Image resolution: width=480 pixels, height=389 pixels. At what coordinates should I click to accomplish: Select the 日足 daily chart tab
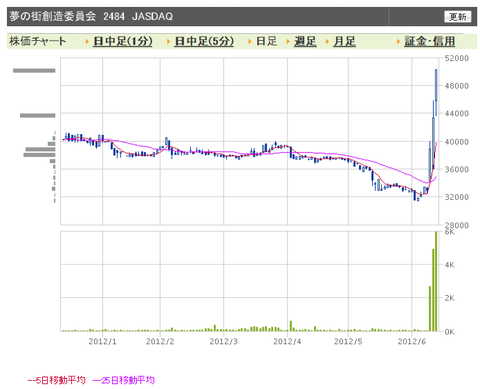[266, 41]
